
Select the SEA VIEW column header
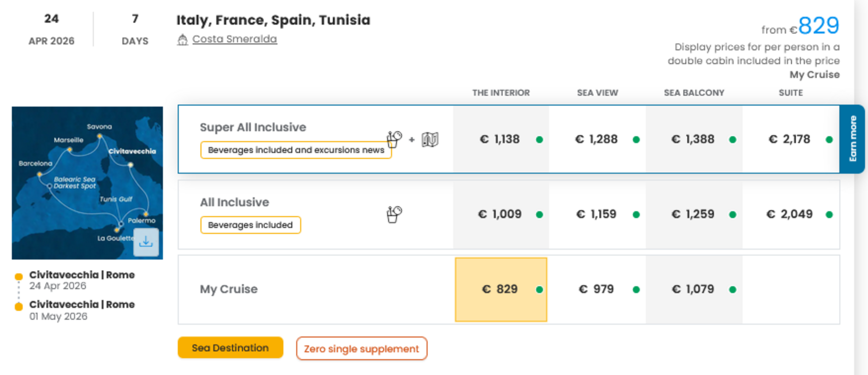[597, 93]
